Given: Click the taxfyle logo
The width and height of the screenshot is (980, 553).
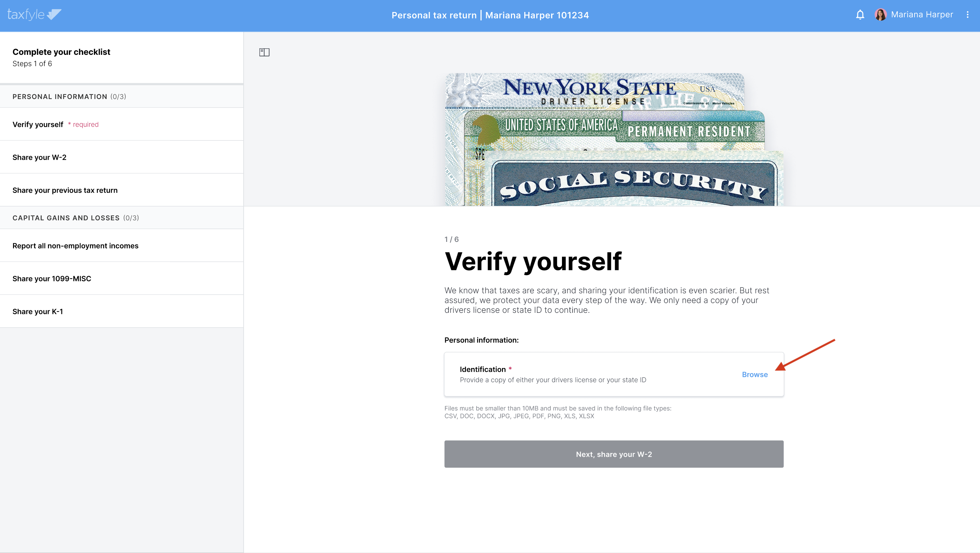Looking at the screenshot, I should point(34,14).
